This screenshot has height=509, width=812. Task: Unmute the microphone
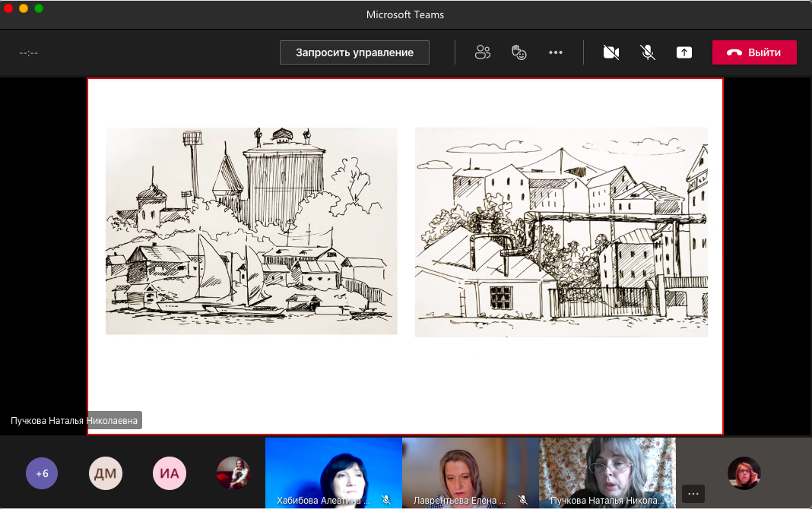point(648,52)
